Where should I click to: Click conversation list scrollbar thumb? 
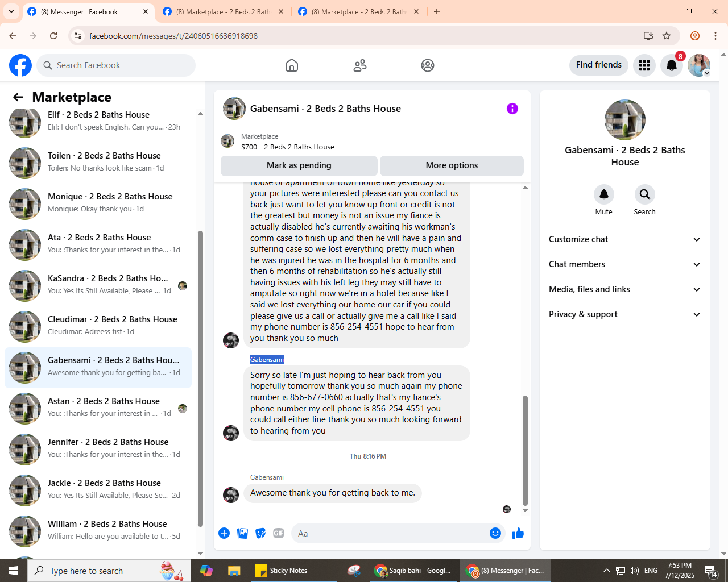[200, 379]
